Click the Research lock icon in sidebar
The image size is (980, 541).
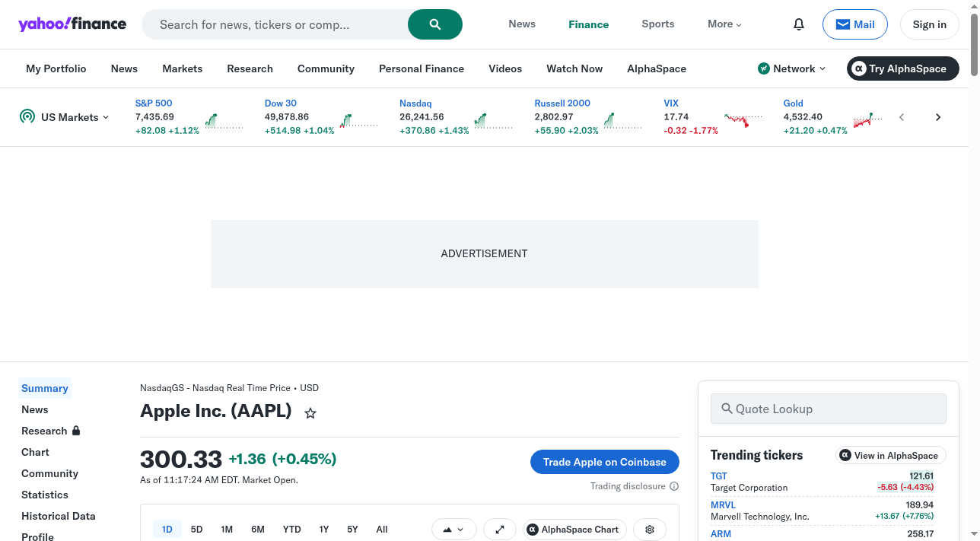tap(76, 431)
